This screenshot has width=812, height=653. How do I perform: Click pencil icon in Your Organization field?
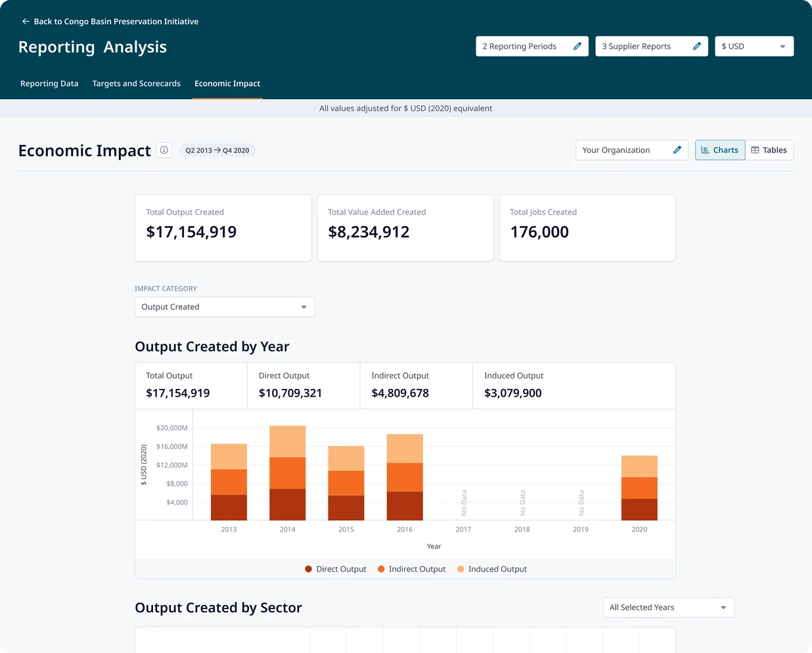pyautogui.click(x=677, y=150)
